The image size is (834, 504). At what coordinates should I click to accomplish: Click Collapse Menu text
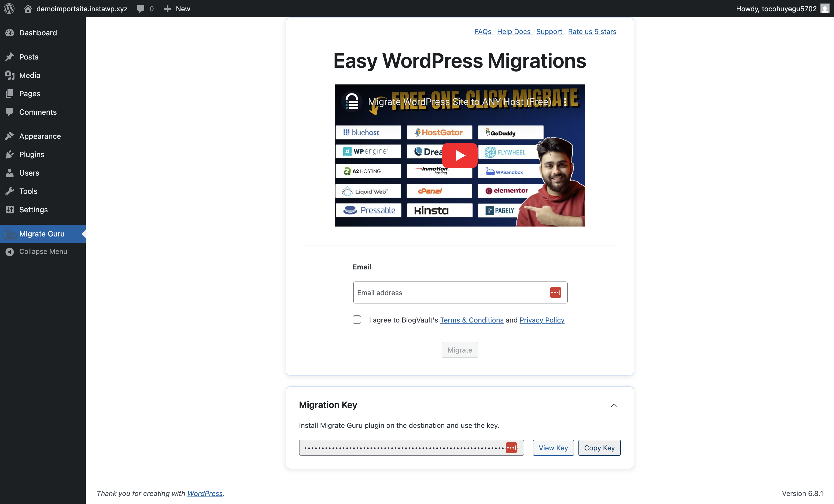point(43,251)
